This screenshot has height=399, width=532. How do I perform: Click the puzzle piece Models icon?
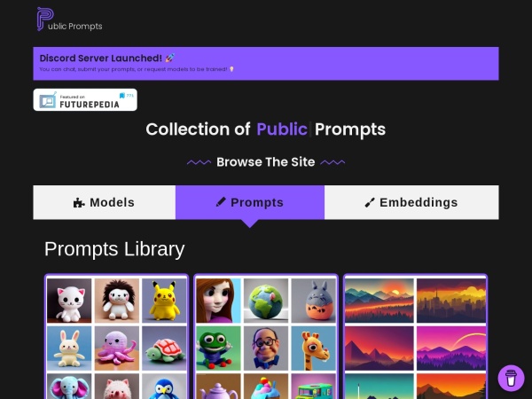79,202
